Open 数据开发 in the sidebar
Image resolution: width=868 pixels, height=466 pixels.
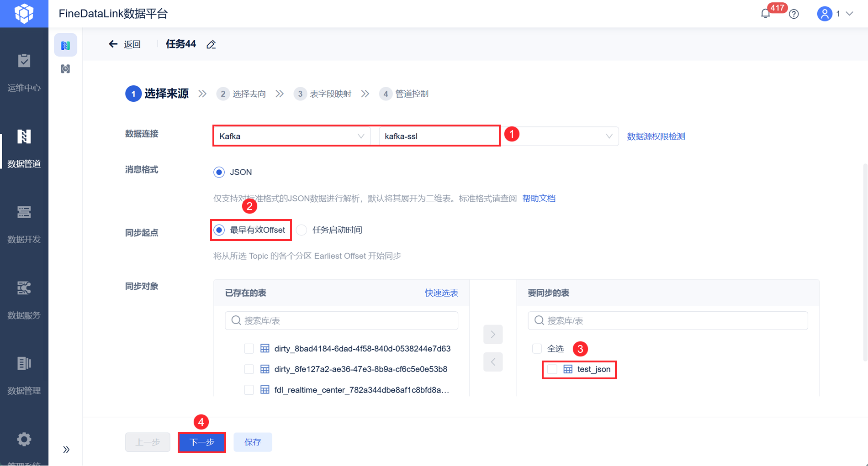click(24, 225)
